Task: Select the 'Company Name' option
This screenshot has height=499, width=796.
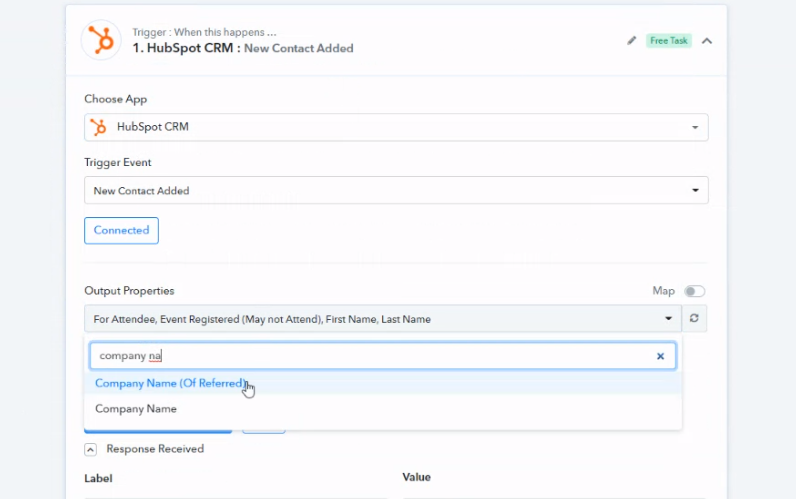Action: (x=383, y=409)
